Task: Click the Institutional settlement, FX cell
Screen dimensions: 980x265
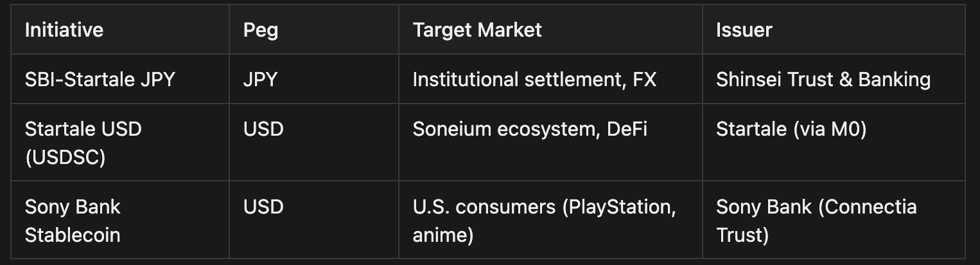Action: click(x=534, y=79)
